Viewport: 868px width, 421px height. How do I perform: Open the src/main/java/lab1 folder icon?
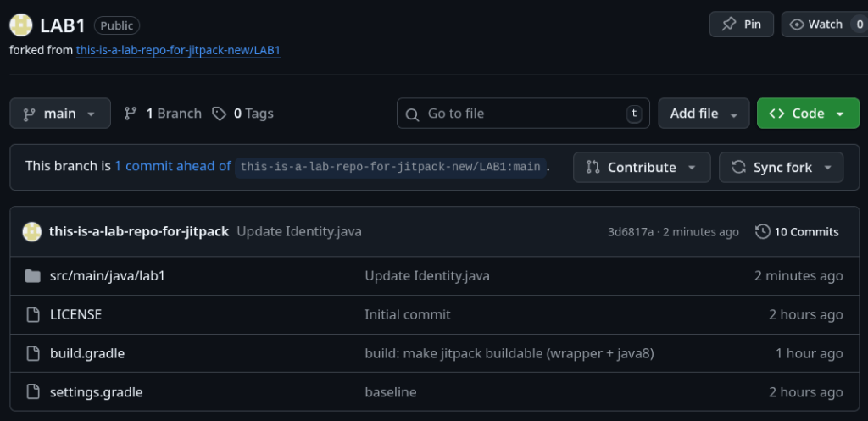(x=33, y=275)
